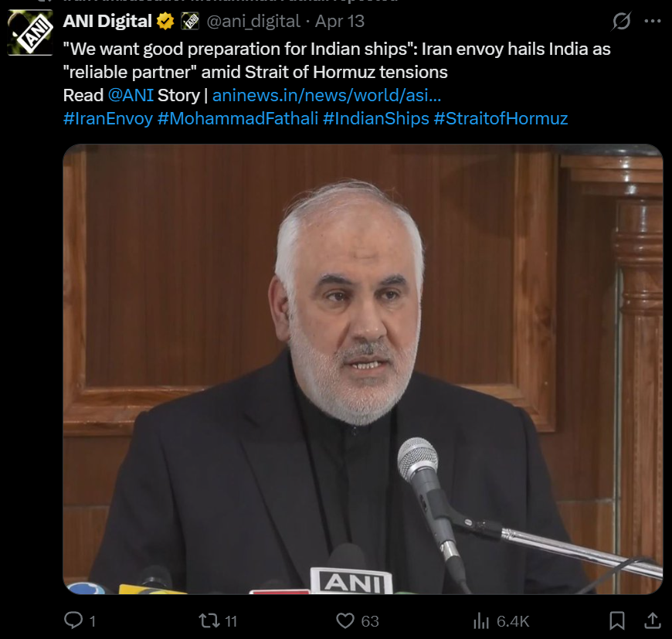Like the tweet with the heart icon

coord(345,620)
